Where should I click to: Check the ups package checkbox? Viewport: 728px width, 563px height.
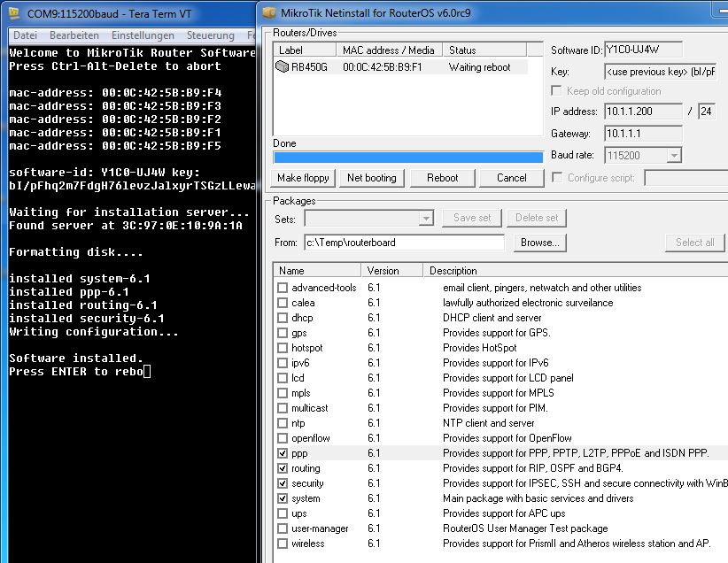[283, 513]
